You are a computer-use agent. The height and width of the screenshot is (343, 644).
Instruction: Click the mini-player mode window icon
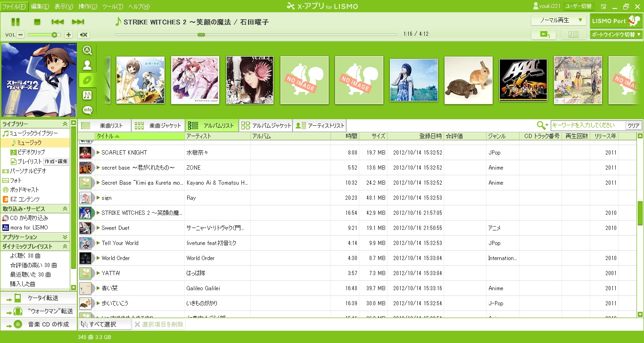point(603,6)
